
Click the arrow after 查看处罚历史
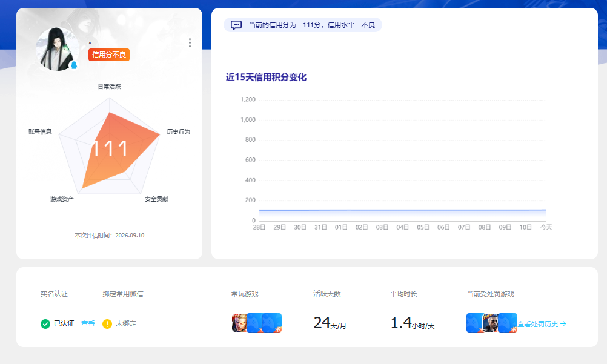(x=563, y=324)
